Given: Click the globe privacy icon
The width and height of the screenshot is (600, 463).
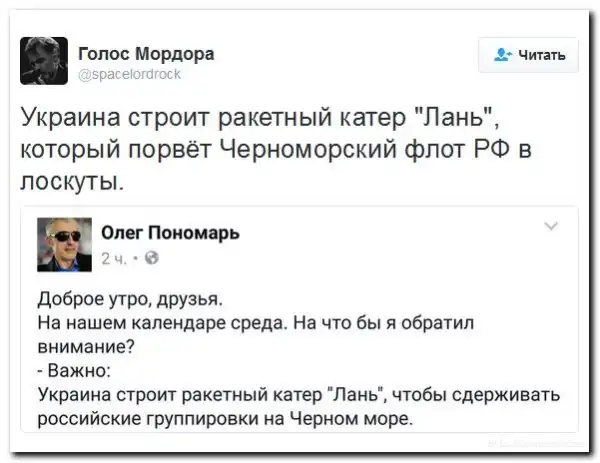Looking at the screenshot, I should click(x=152, y=258).
